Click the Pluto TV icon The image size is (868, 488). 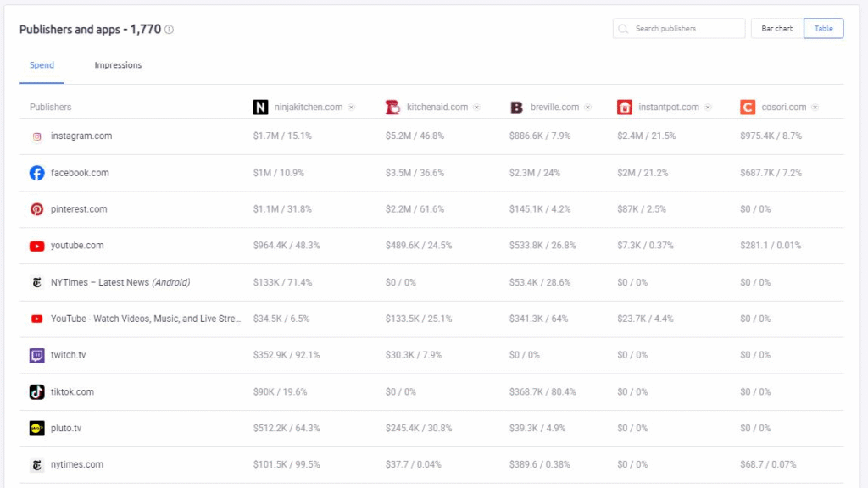coord(36,429)
